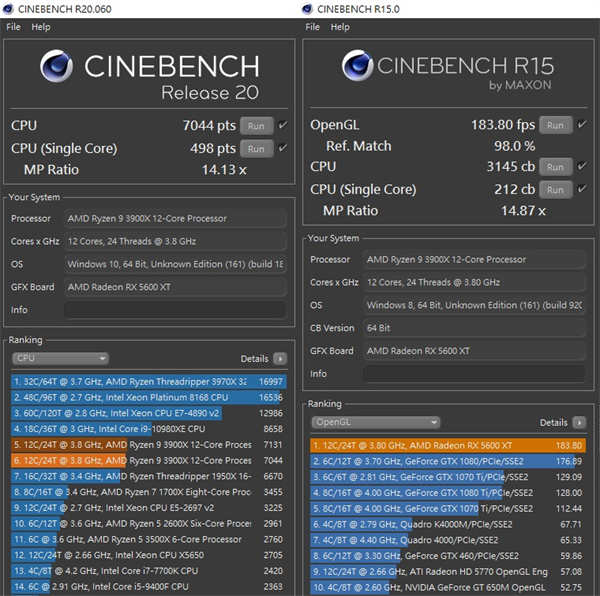Select R15 row Quadro K4000M 67.71
Viewport: 600px width, 596px height.
click(448, 524)
